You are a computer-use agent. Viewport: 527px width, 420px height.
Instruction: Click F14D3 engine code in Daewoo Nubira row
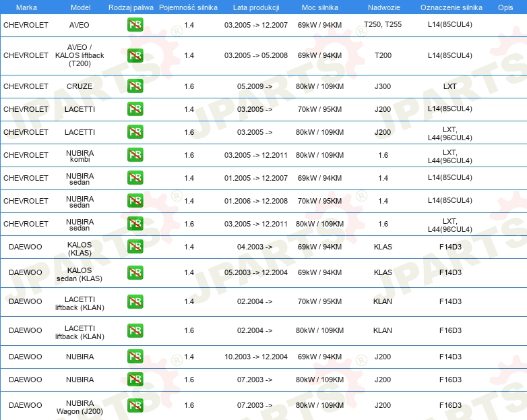450,357
